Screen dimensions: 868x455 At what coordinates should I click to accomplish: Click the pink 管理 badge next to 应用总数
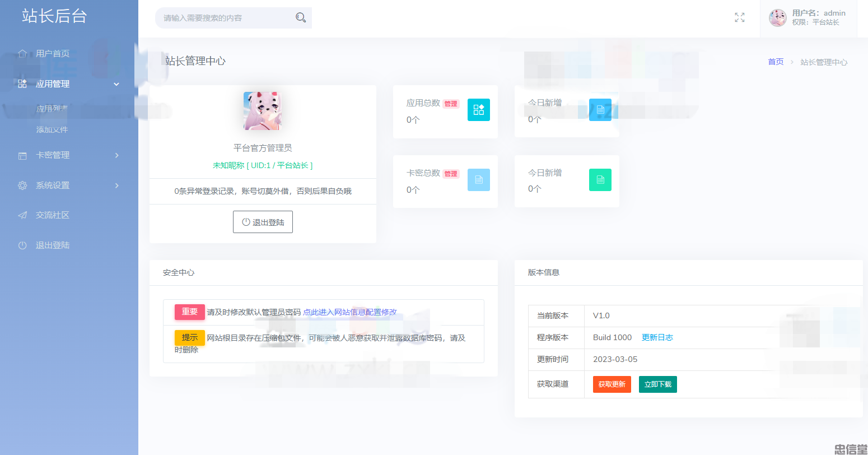[x=451, y=104]
